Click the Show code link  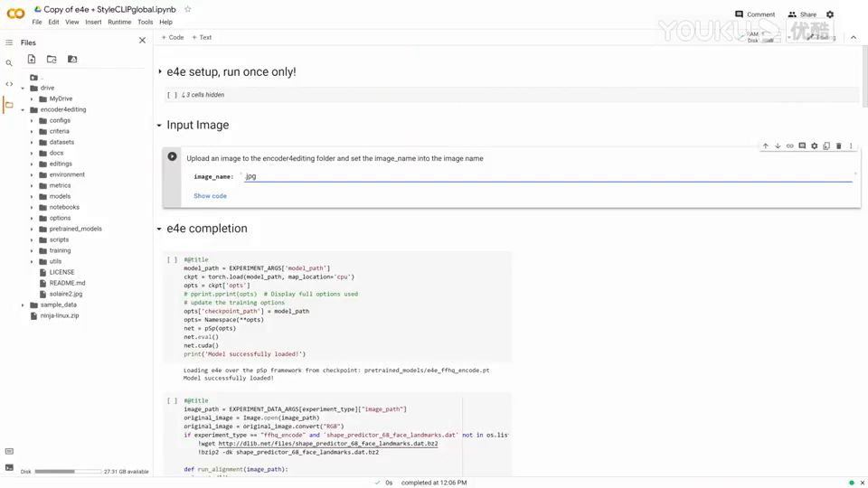tap(210, 196)
